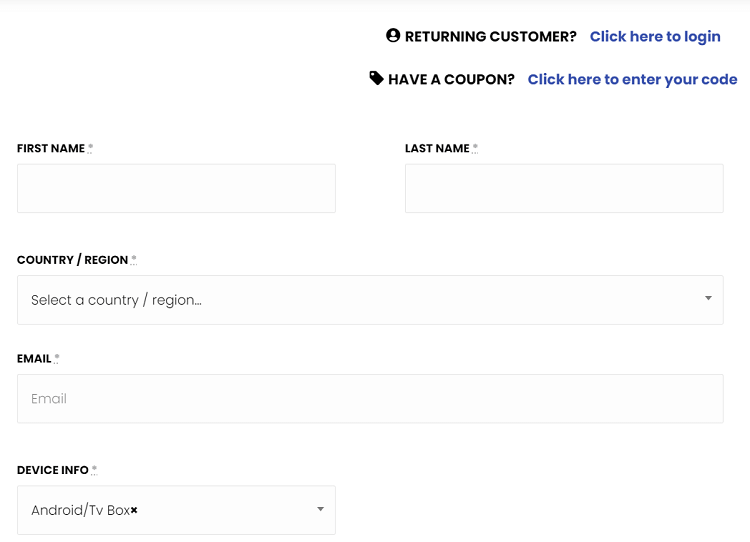750x542 pixels.
Task: Click the Country / Region dropdown arrow
Action: 708,298
